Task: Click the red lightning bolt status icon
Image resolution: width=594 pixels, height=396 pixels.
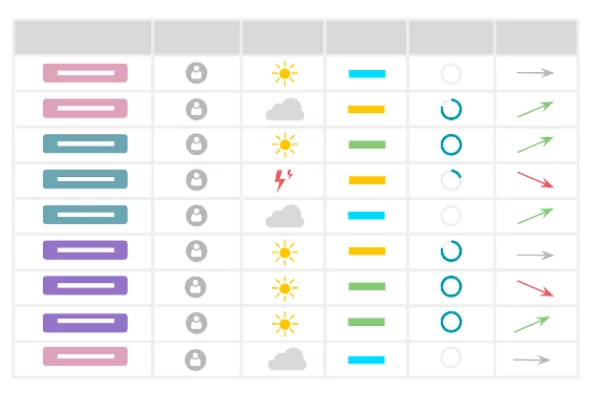Action: [283, 180]
